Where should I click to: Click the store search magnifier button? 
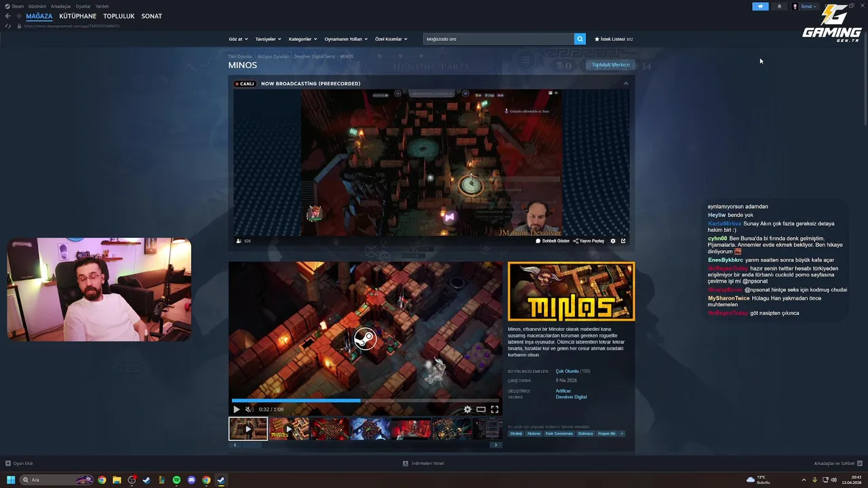[580, 39]
